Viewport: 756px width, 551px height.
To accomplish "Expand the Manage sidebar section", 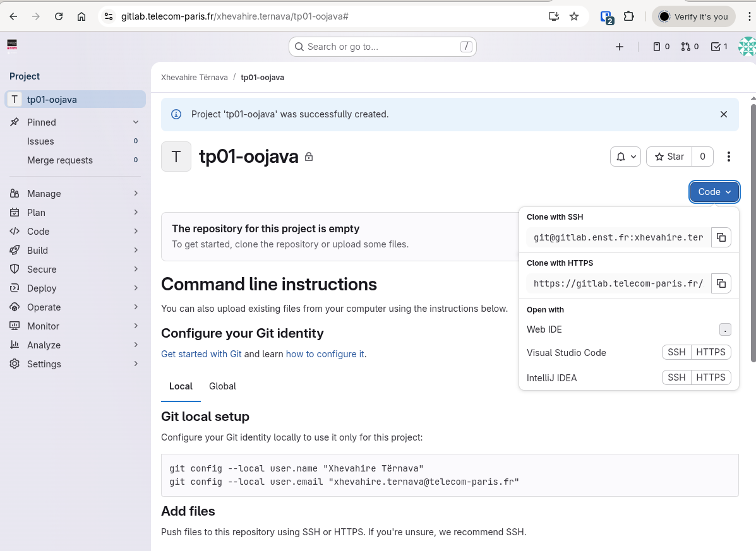I will coord(75,194).
